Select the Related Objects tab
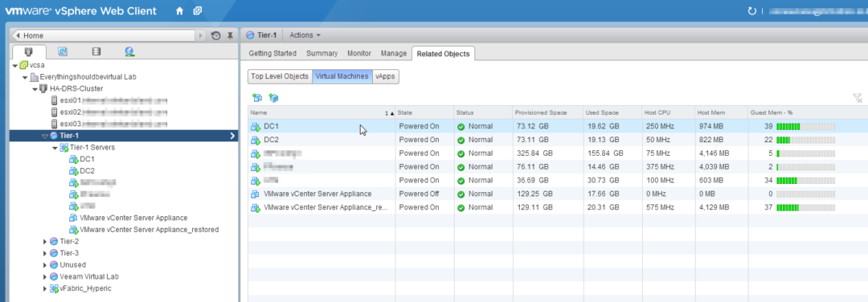This screenshot has height=302, width=868. coord(443,54)
